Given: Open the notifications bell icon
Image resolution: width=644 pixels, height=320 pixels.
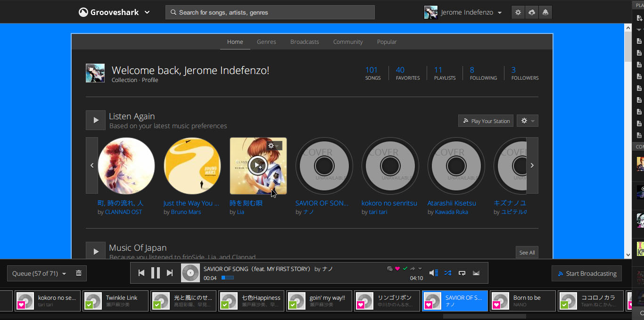Looking at the screenshot, I should pos(545,12).
